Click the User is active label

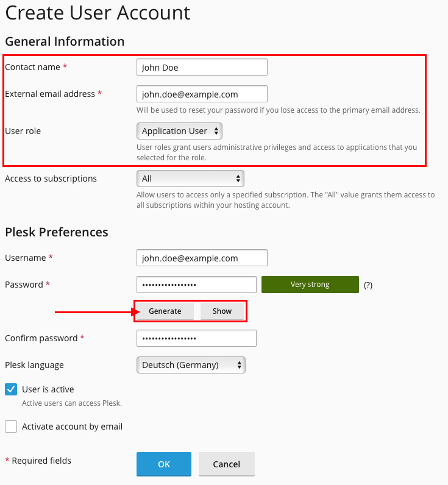click(48, 389)
